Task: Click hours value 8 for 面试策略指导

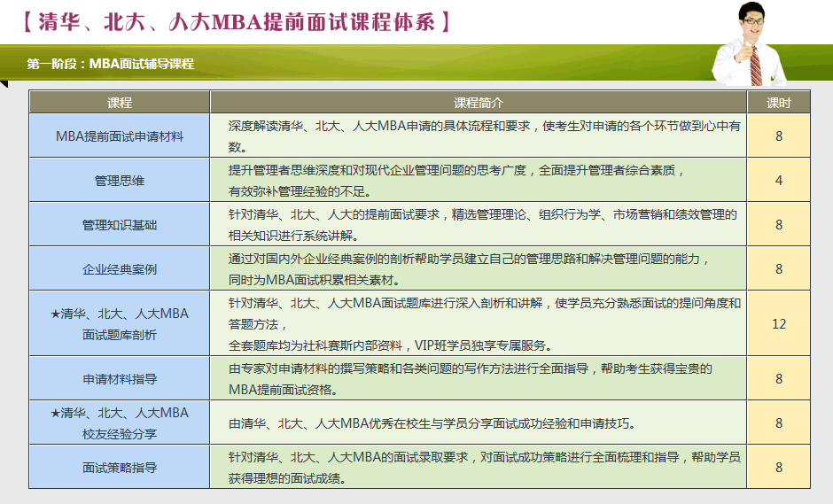Action: [779, 468]
